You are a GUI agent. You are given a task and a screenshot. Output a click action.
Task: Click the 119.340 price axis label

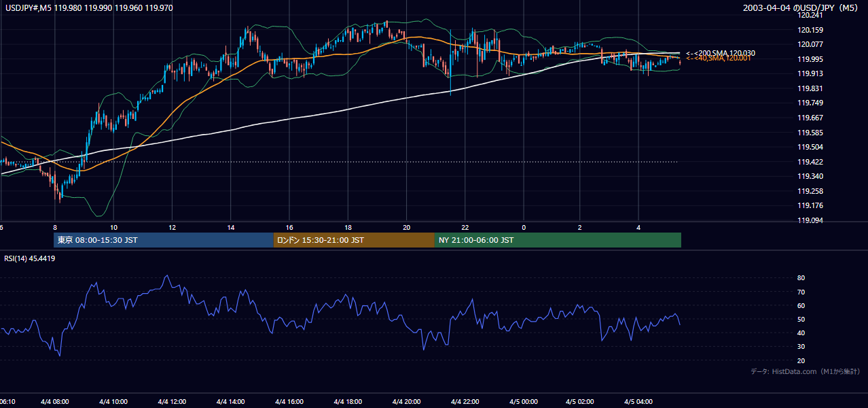pyautogui.click(x=810, y=176)
